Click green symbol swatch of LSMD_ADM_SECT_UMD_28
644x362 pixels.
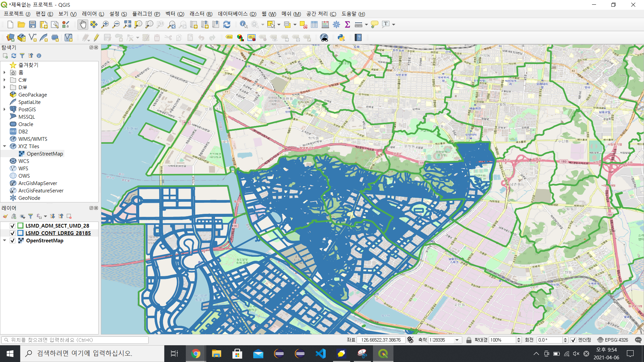(x=20, y=226)
